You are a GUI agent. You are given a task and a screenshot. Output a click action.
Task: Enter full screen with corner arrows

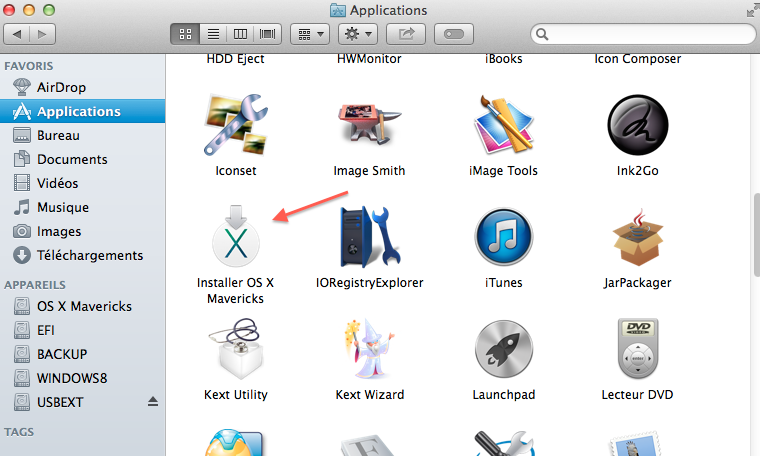pos(752,10)
